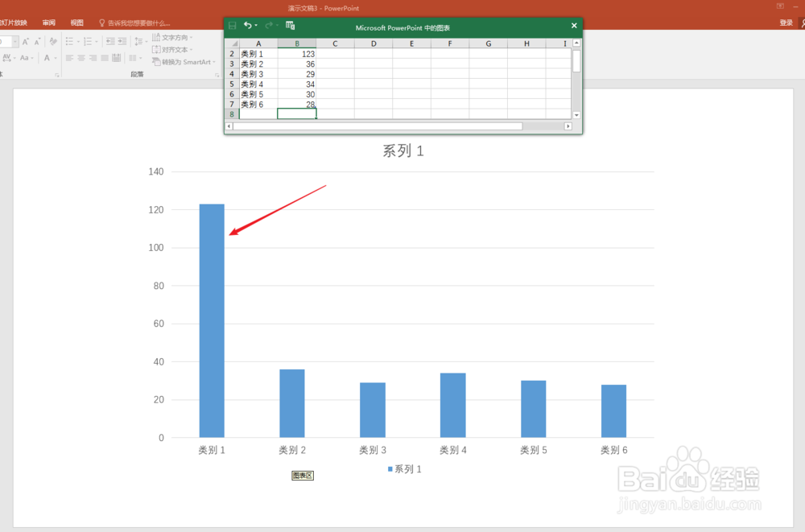The width and height of the screenshot is (805, 532).
Task: Select the tall 类别 1 bar
Action: point(212,320)
